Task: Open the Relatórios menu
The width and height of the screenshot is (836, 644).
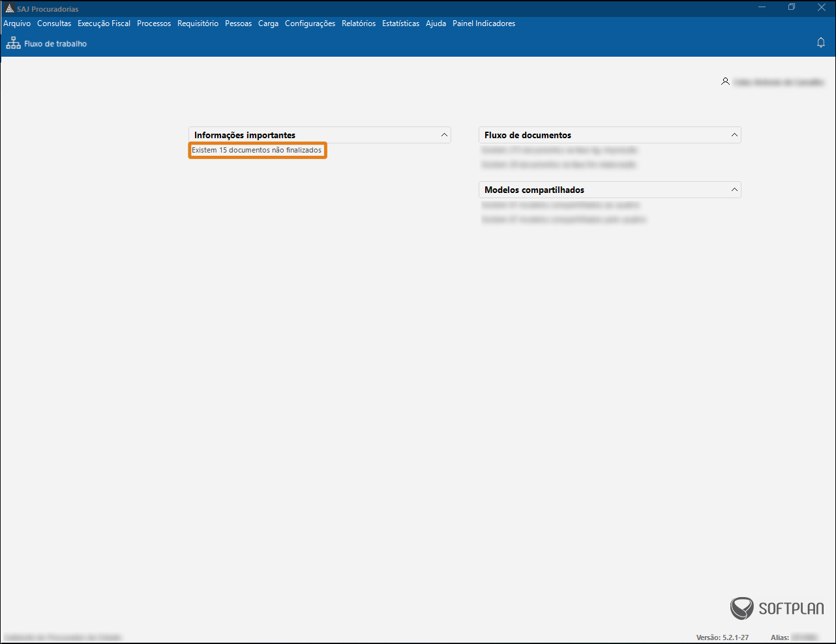Action: 359,23
